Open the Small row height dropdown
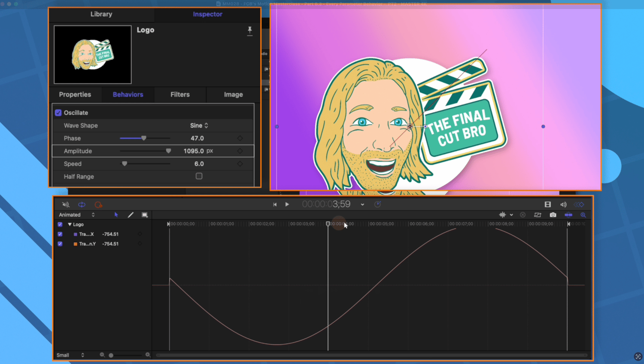The height and width of the screenshot is (364, 644). pos(70,355)
